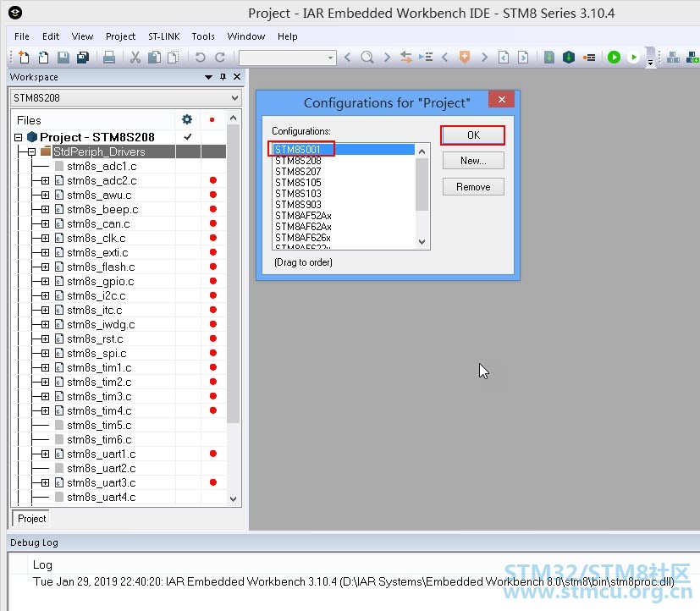Undo the last action via toolbar
The height and width of the screenshot is (611, 700).
click(x=200, y=58)
